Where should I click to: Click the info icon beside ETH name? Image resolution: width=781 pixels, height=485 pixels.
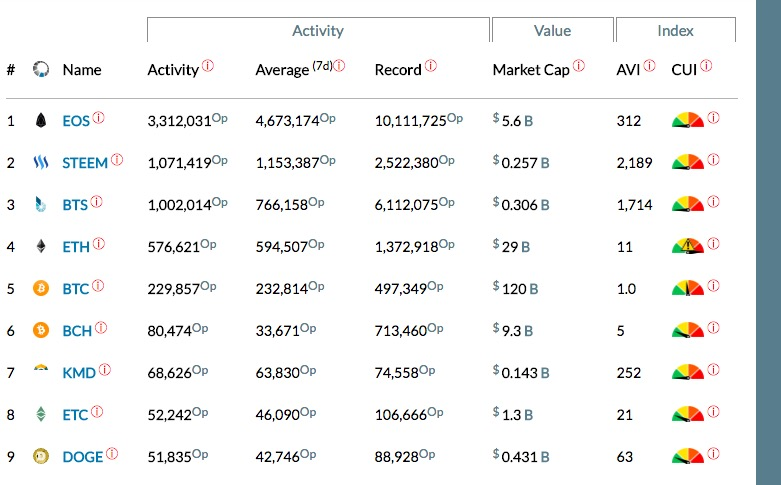point(99,243)
